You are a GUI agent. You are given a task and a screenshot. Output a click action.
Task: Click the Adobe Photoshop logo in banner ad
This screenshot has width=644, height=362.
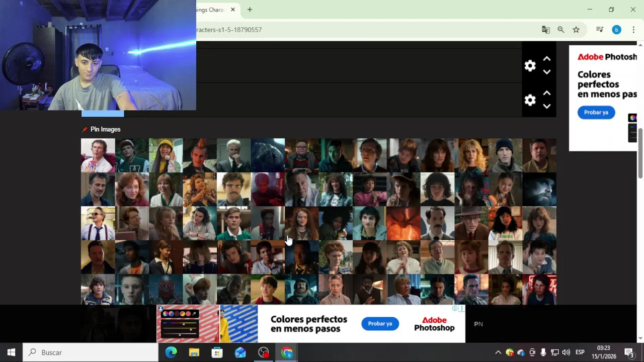(x=434, y=324)
